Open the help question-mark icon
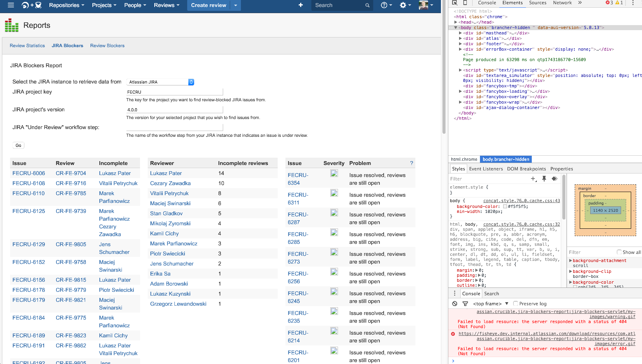The height and width of the screenshot is (364, 642). click(384, 5)
